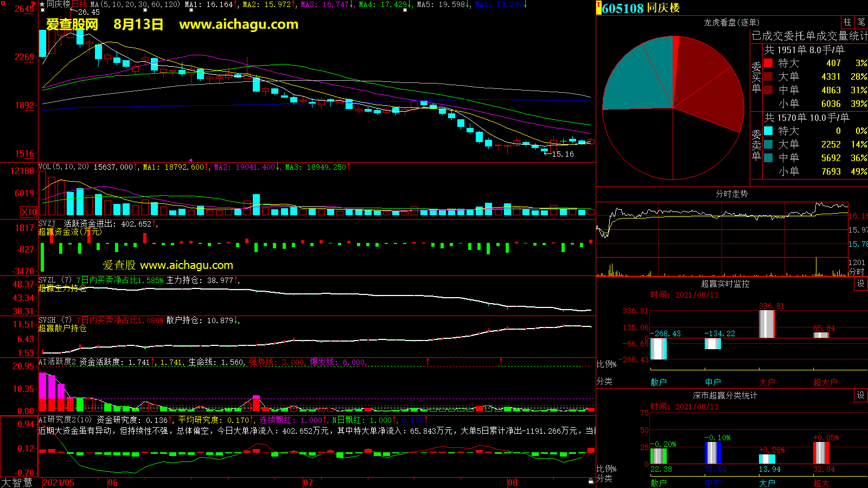This screenshot has height=488, width=868.
Task: Select the 分时走势 panel title
Action: tap(731, 194)
